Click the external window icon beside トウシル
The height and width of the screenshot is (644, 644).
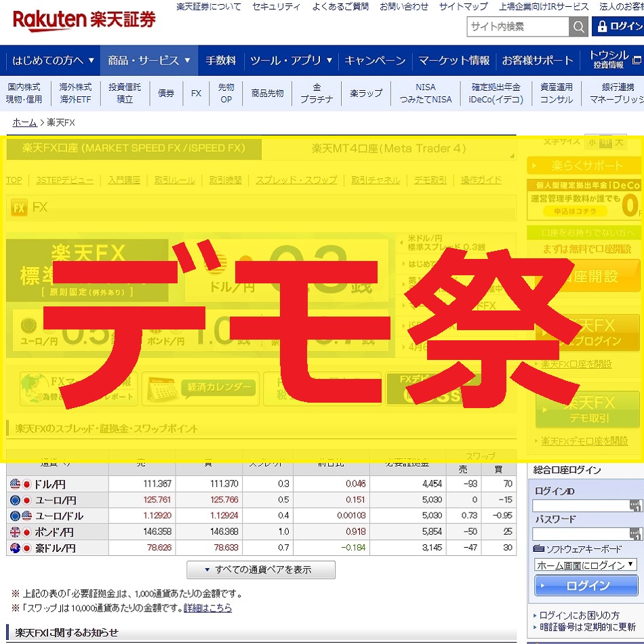click(636, 60)
